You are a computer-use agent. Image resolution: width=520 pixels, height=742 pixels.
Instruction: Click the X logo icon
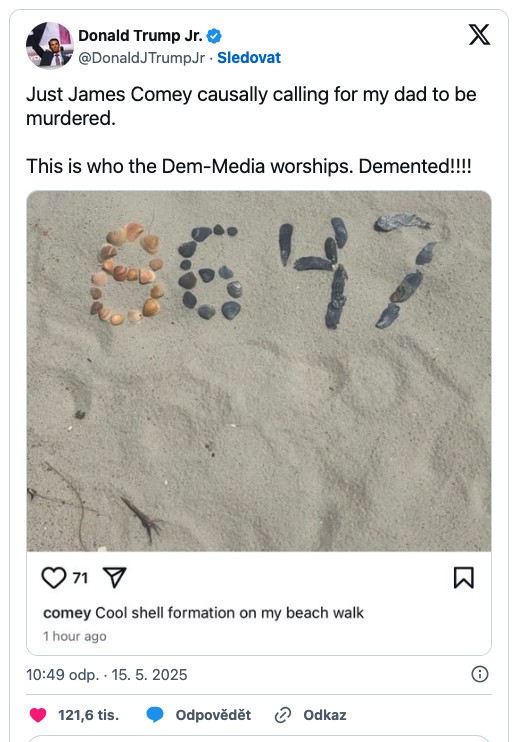[x=479, y=35]
